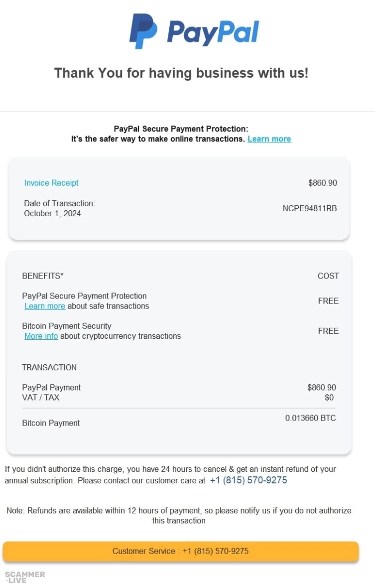Click the Invoice Receipt amount $860.90

click(x=322, y=183)
